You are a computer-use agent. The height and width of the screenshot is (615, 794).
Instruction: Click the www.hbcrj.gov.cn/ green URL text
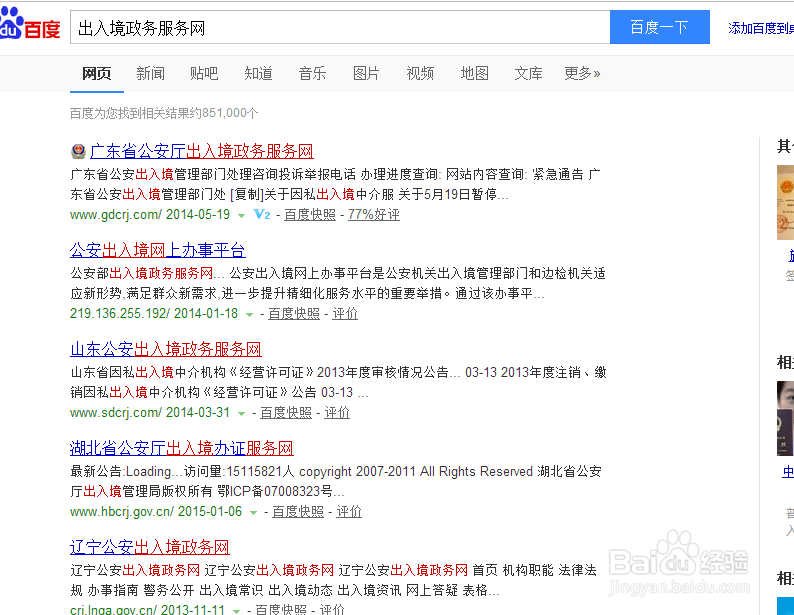point(122,512)
